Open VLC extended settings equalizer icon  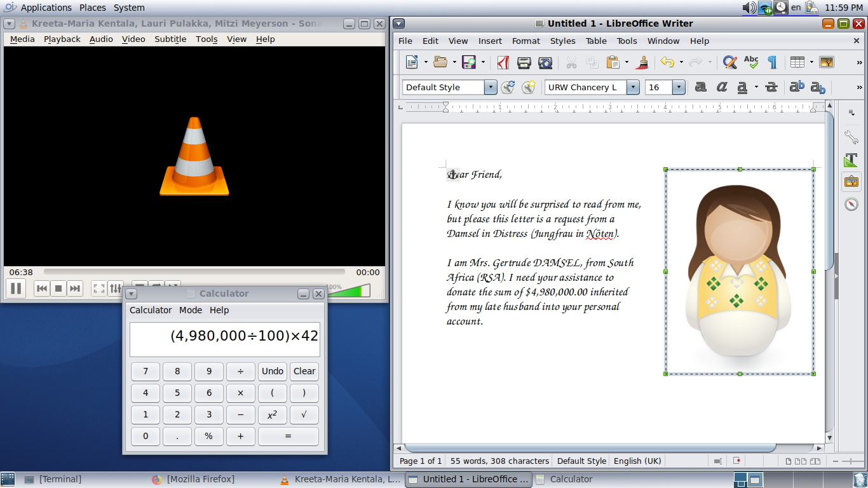[x=115, y=288]
